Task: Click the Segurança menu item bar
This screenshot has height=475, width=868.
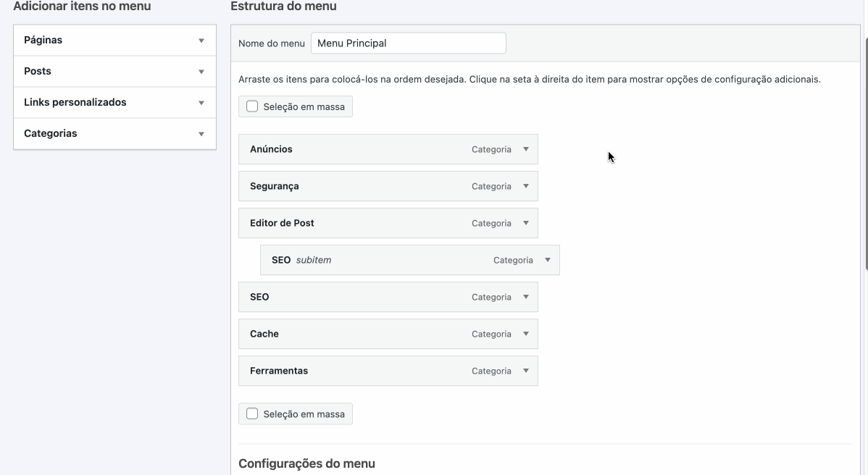Action: click(388, 186)
